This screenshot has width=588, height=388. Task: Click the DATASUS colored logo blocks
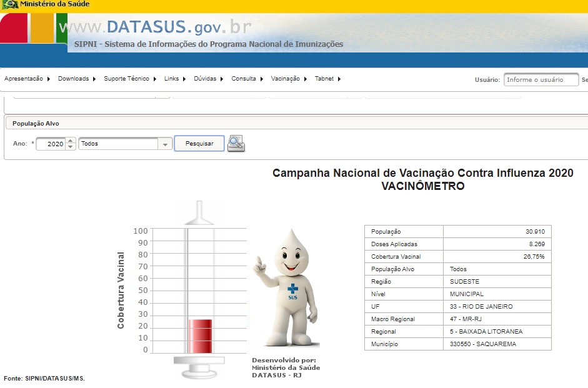point(34,29)
